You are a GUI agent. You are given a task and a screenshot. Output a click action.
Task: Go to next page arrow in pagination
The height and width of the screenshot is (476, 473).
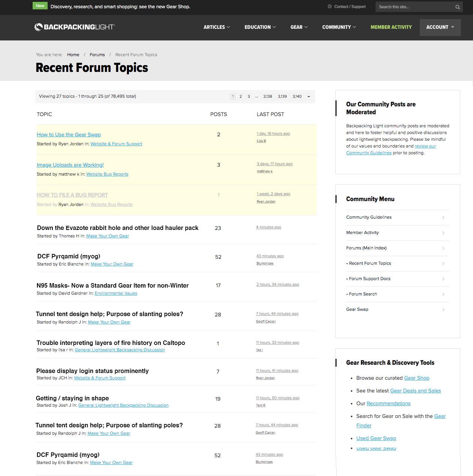click(308, 96)
